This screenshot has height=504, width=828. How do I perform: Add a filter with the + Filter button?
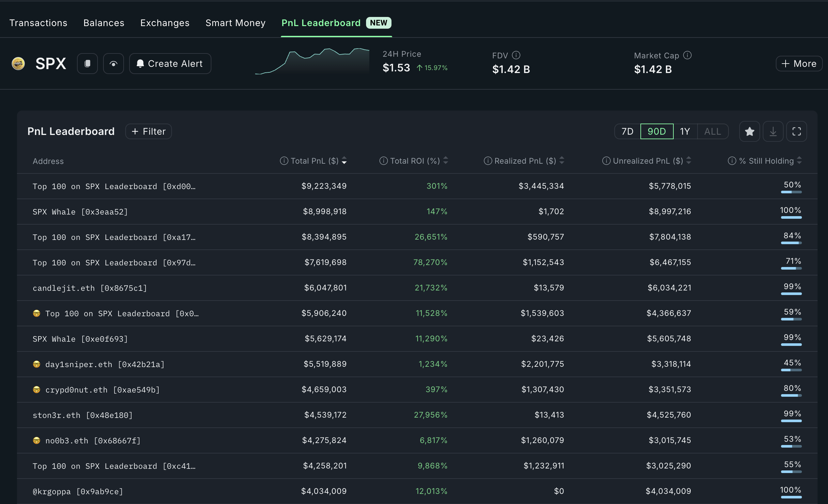tap(148, 131)
